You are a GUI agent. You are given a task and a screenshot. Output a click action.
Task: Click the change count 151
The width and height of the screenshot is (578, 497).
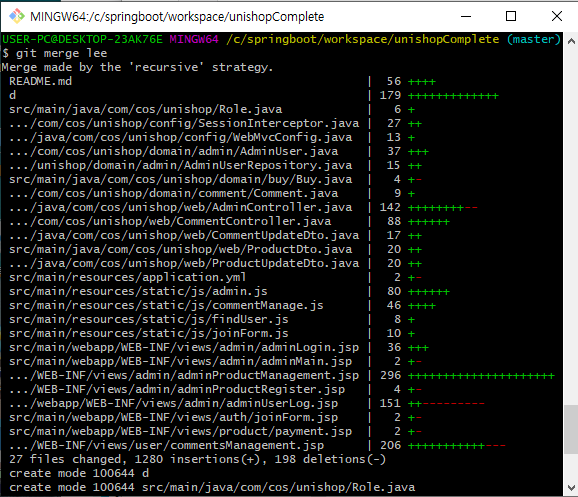[390, 403]
